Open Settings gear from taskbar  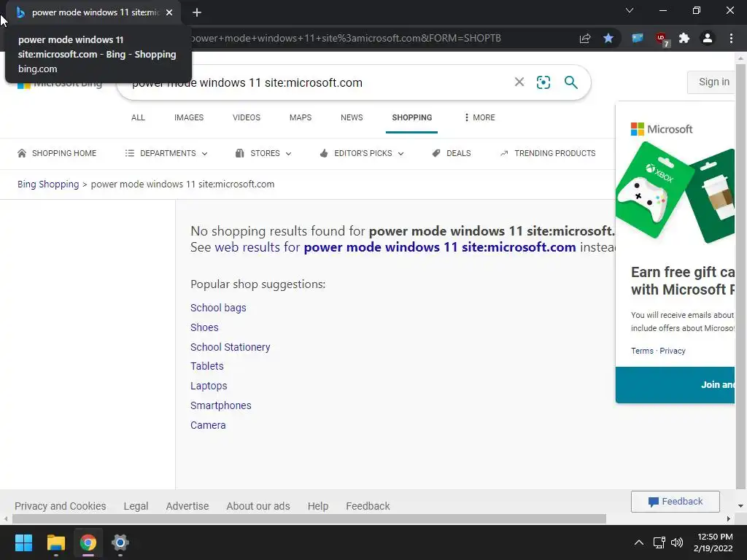[120, 542]
